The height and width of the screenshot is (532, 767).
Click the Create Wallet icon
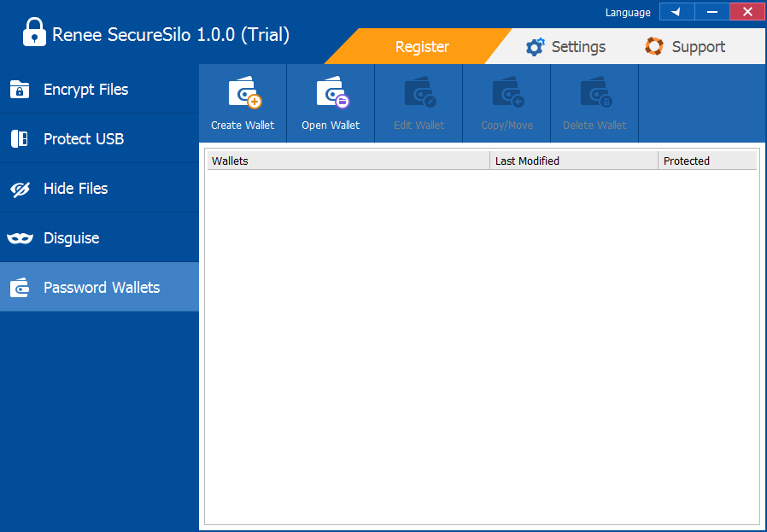(x=243, y=93)
